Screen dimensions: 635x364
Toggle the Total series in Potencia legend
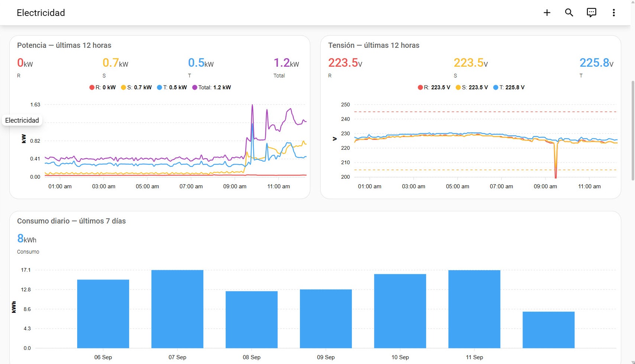[x=212, y=87]
